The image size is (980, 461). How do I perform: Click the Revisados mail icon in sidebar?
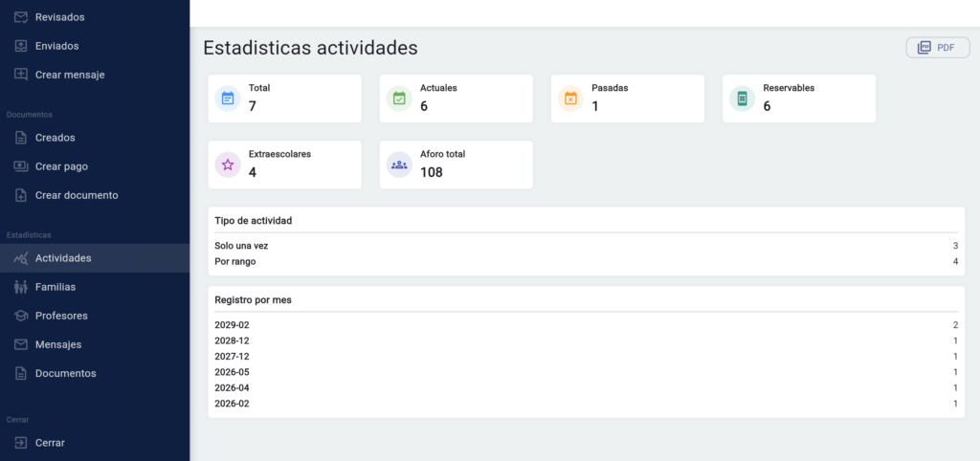21,17
